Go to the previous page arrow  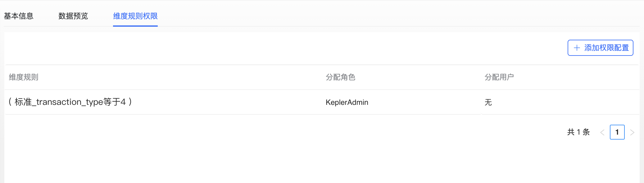coord(602,132)
